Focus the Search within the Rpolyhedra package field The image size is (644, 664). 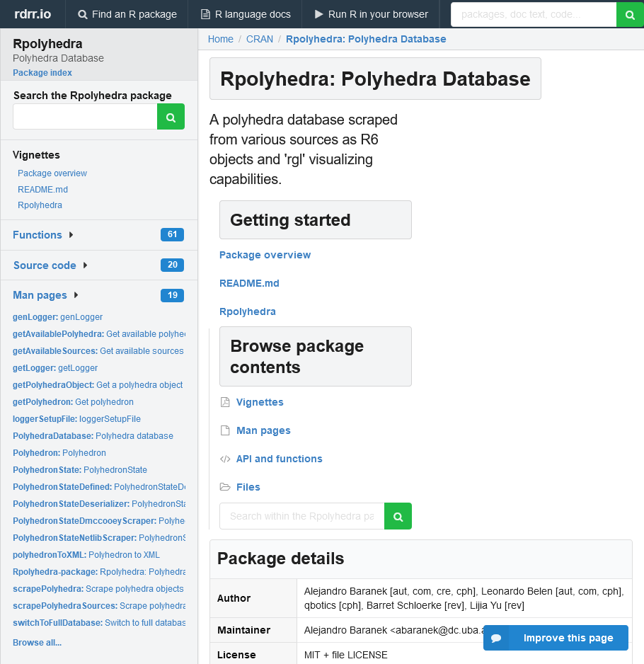pos(302,516)
